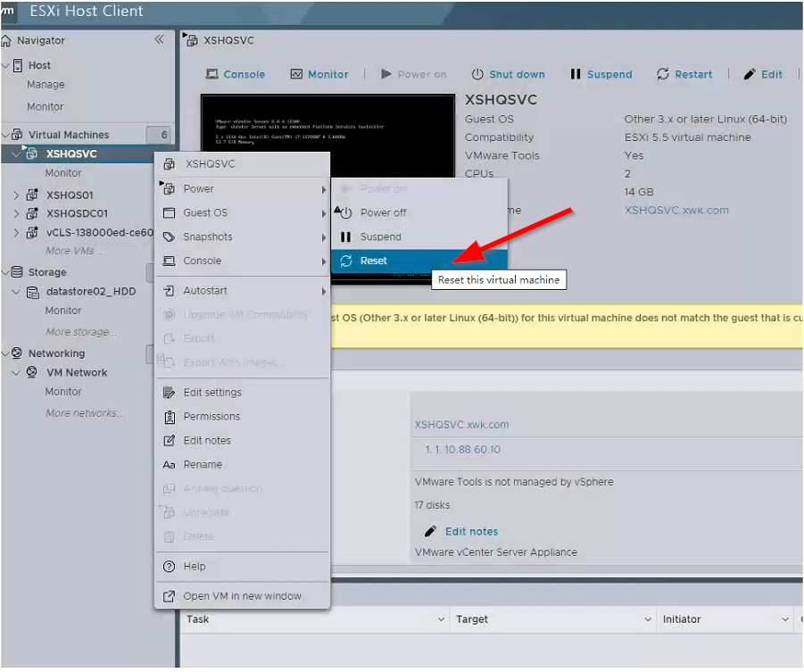Collapse the Host tree node

tap(5, 65)
